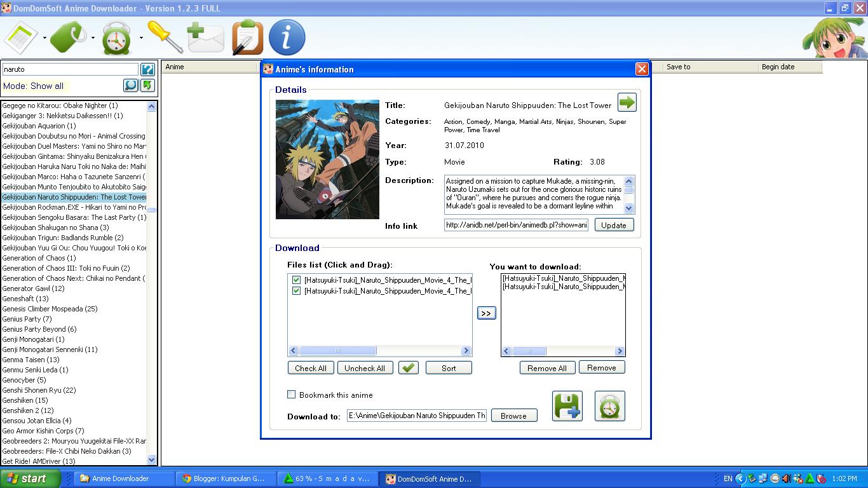868x488 pixels.
Task: Open the volume speaker tray icon
Action: tap(787, 478)
